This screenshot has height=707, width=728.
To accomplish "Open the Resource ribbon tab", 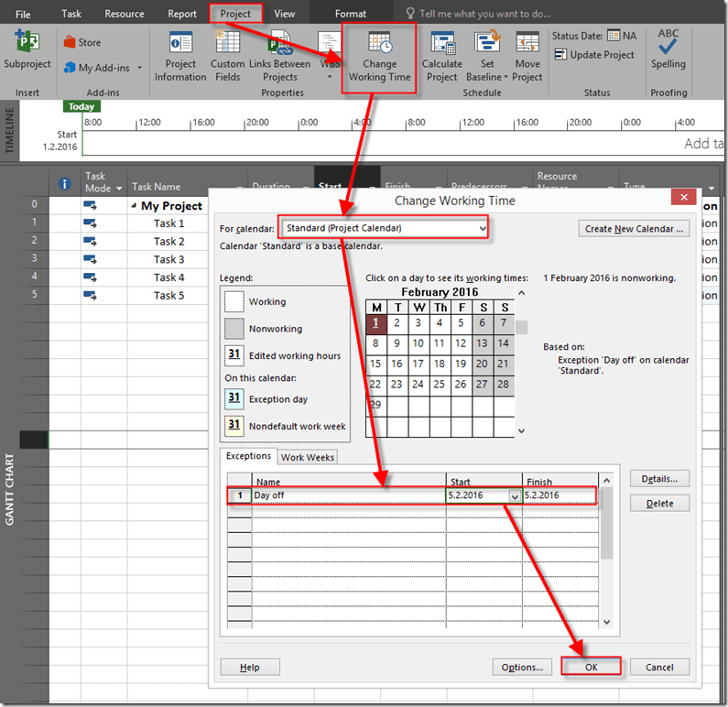I will coord(125,14).
